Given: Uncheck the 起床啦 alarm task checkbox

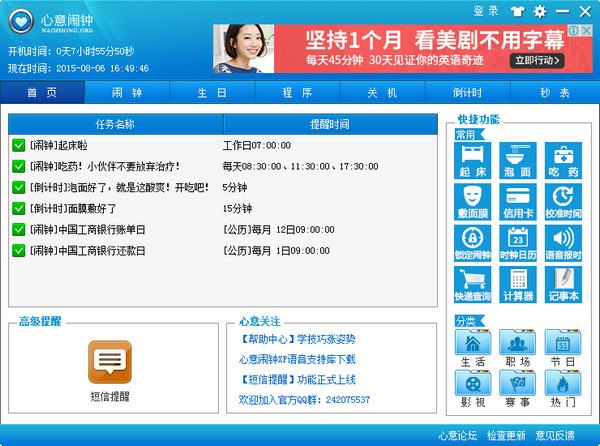Looking at the screenshot, I should pyautogui.click(x=19, y=145).
